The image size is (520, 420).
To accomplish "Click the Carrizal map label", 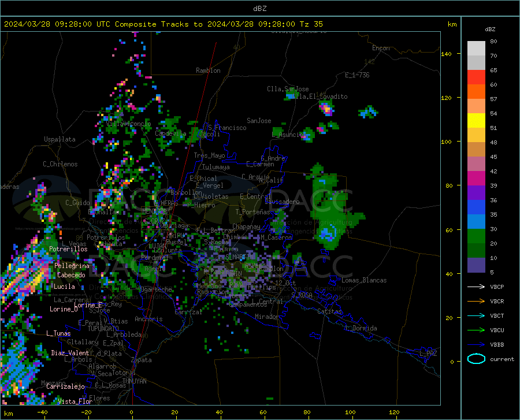I will click(x=188, y=312).
